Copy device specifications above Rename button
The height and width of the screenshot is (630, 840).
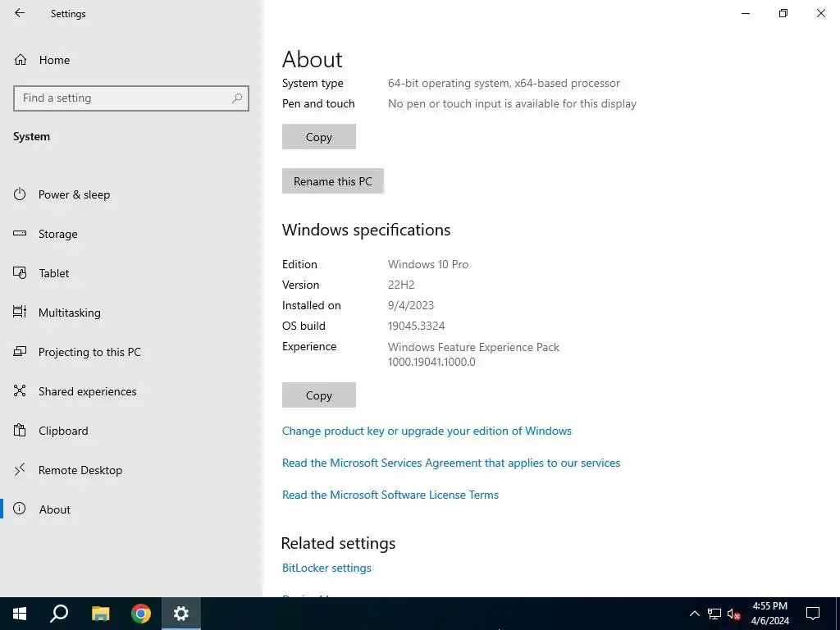tap(319, 137)
